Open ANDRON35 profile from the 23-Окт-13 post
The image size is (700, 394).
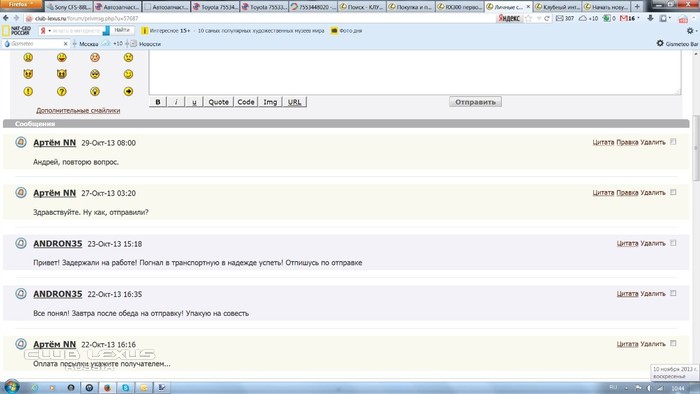coord(58,244)
